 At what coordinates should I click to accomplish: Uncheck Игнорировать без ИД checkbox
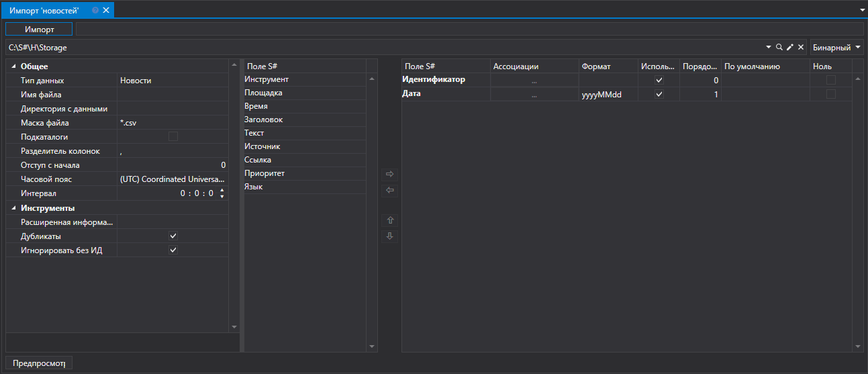point(173,250)
